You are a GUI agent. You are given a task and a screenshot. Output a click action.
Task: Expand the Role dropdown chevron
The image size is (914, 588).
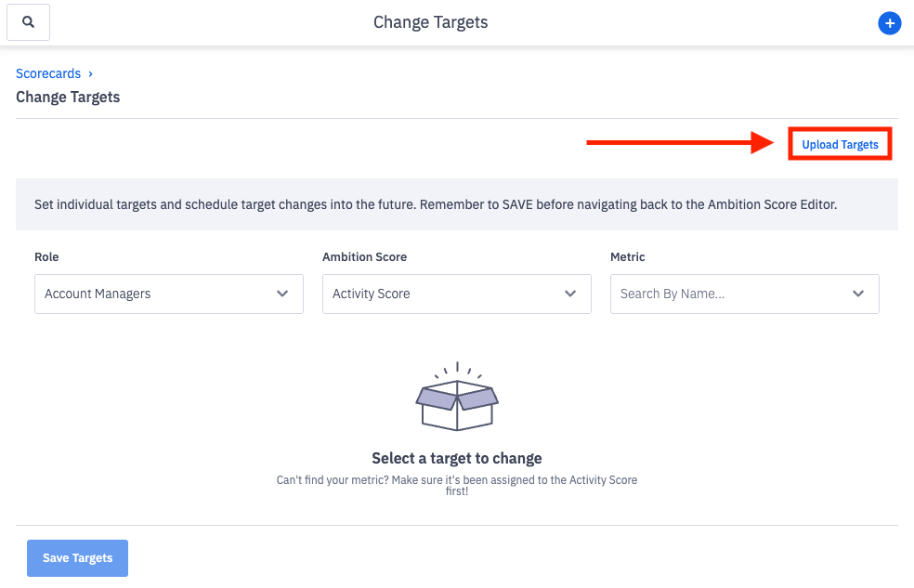[282, 294]
